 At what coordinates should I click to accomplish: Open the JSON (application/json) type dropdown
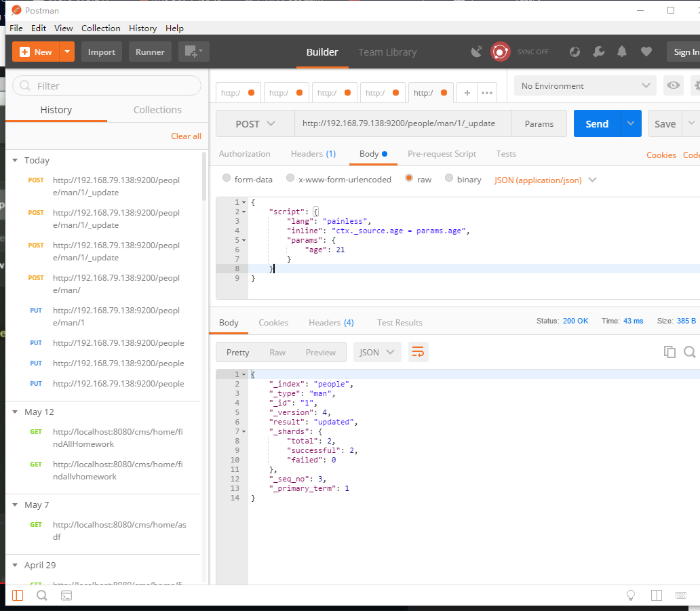coord(545,180)
